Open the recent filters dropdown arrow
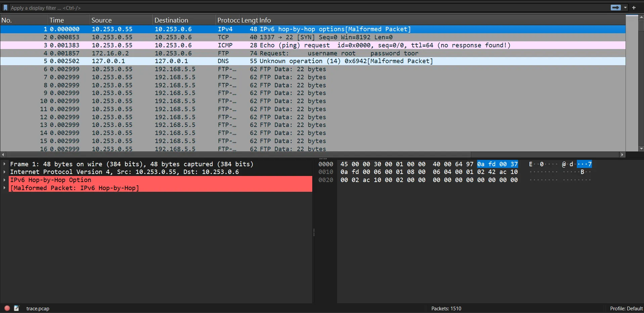The image size is (644, 313). click(625, 8)
